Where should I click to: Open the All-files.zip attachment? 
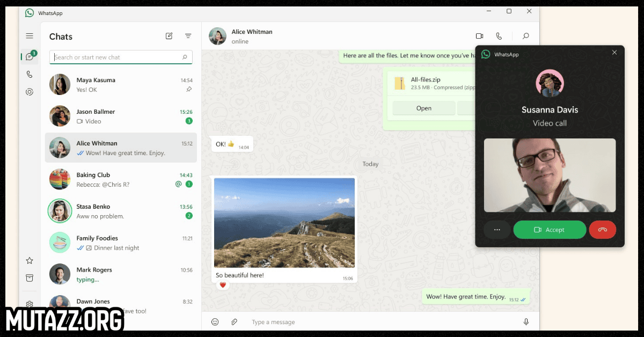point(423,108)
